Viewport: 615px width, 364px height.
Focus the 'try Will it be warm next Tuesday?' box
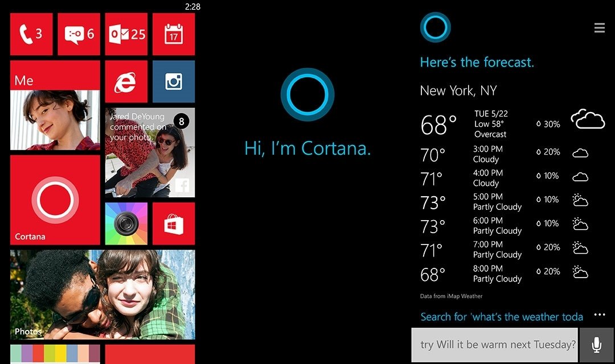tap(495, 345)
